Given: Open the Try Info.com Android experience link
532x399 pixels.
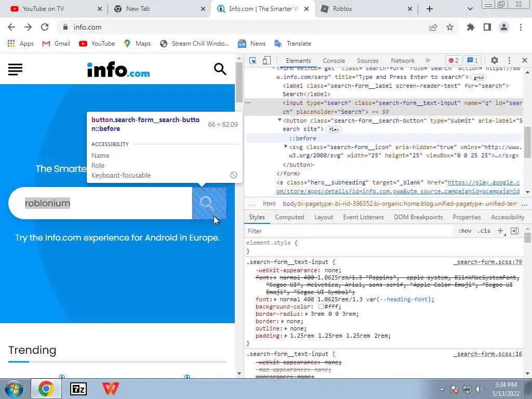Looking at the screenshot, I should click(117, 237).
